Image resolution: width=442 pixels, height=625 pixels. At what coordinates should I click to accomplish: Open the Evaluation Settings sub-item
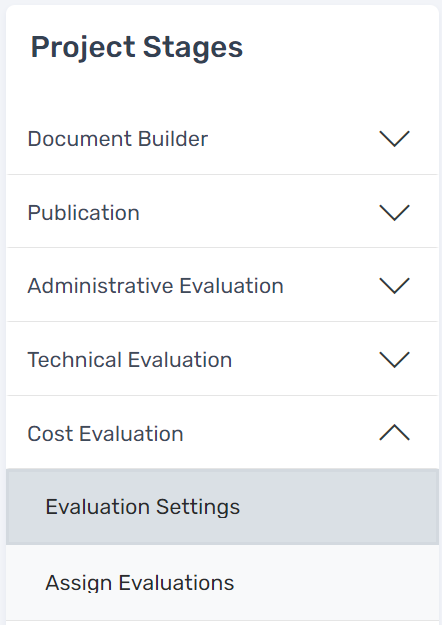click(x=143, y=507)
